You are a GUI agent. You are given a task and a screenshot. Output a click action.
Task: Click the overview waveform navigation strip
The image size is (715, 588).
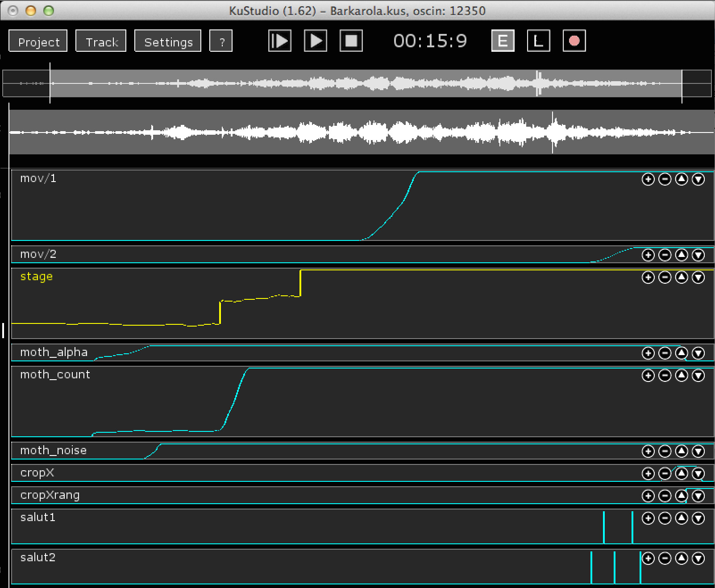(357, 83)
